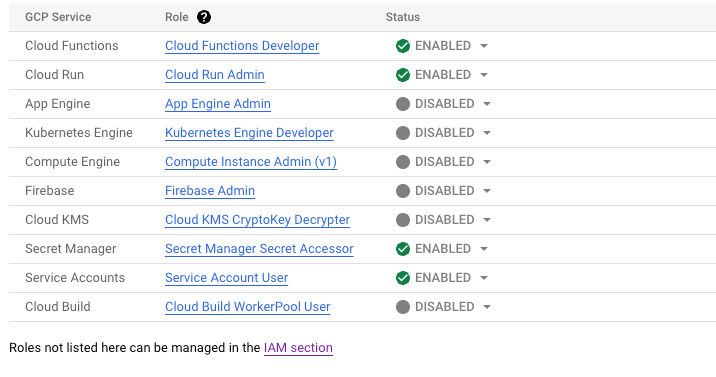Click the Role column header
This screenshot has width=716, height=377.
point(177,17)
